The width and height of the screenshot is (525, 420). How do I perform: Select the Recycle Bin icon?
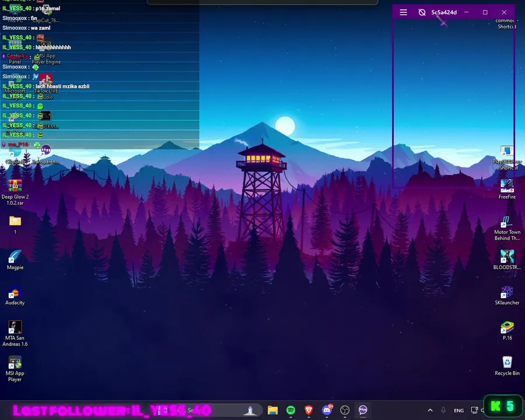pyautogui.click(x=507, y=366)
